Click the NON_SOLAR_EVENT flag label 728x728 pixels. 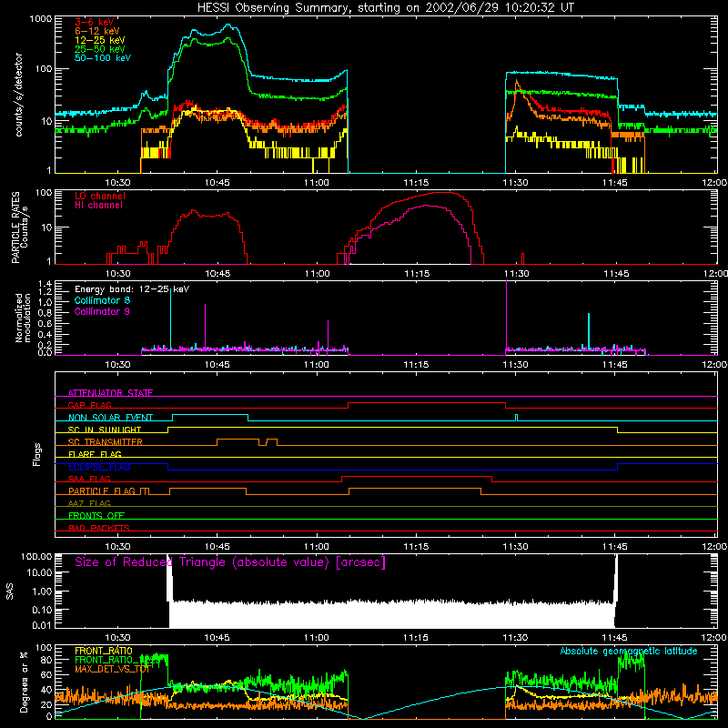point(110,418)
